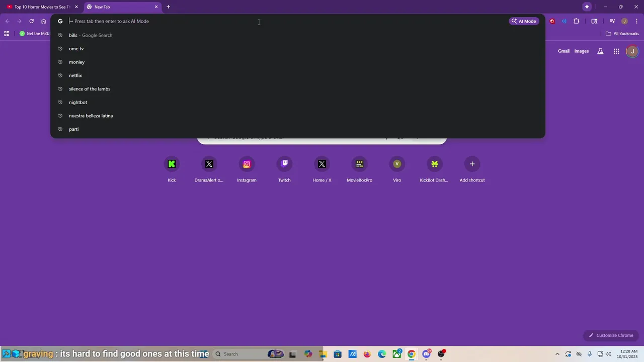The image size is (644, 362).
Task: Select the 'parti' suggestion
Action: tap(298, 129)
